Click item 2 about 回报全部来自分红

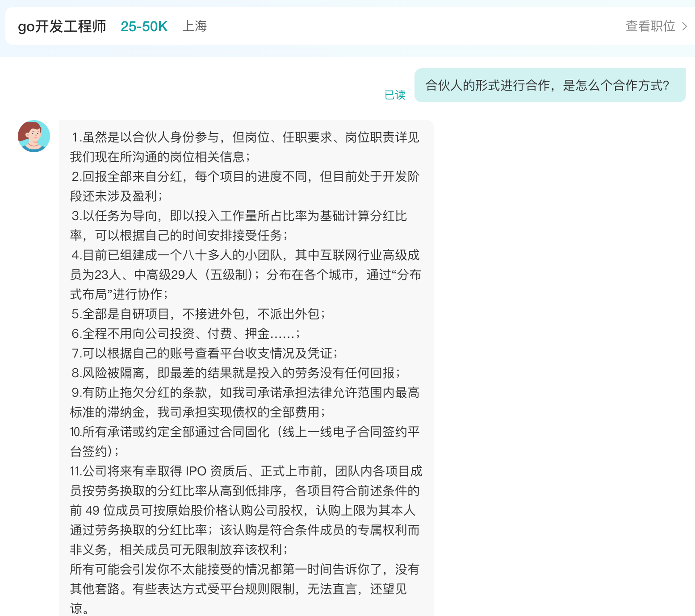[245, 186]
